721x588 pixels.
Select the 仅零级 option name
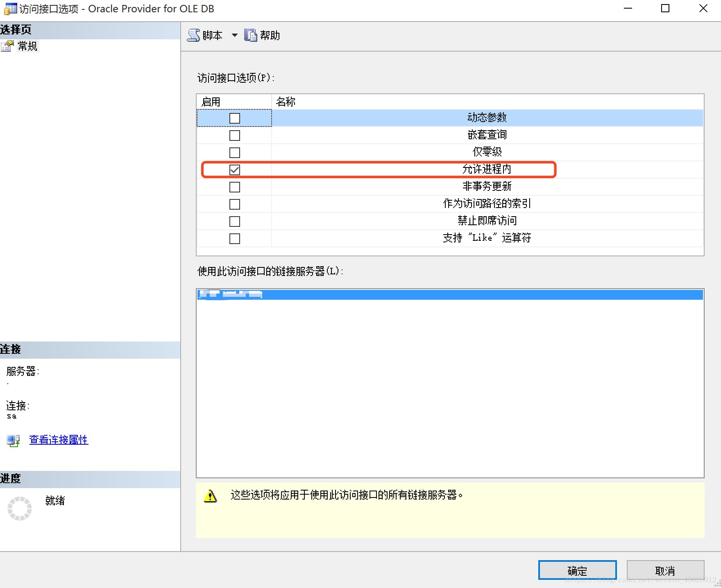[x=487, y=152]
